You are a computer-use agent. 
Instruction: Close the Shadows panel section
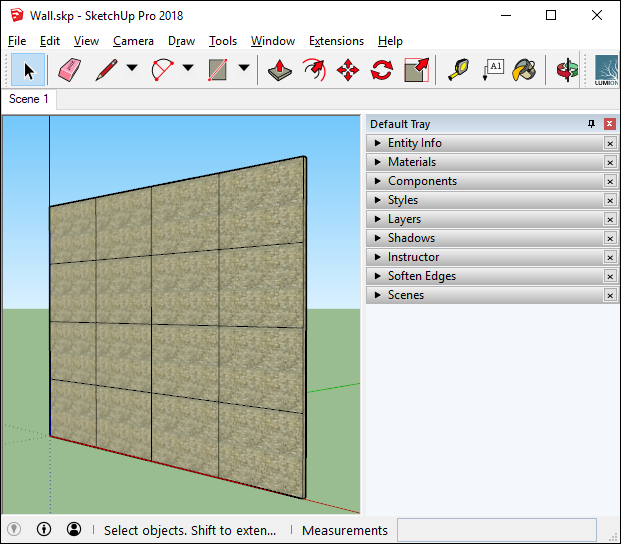tap(610, 239)
